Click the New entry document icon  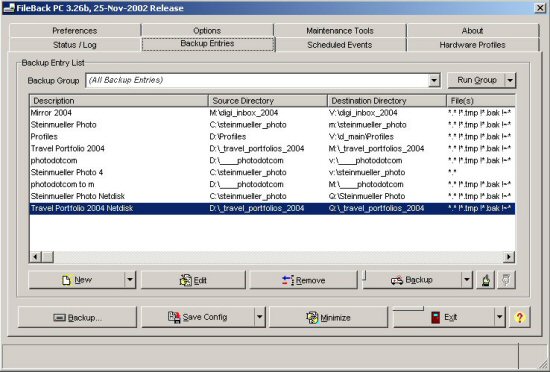click(66, 280)
